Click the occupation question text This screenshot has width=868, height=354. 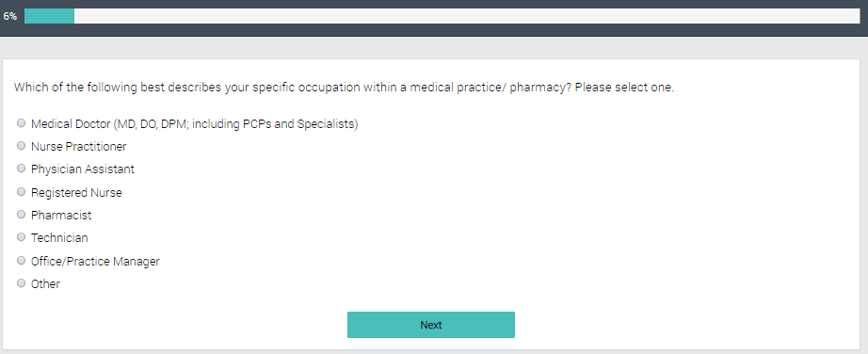coord(344,88)
